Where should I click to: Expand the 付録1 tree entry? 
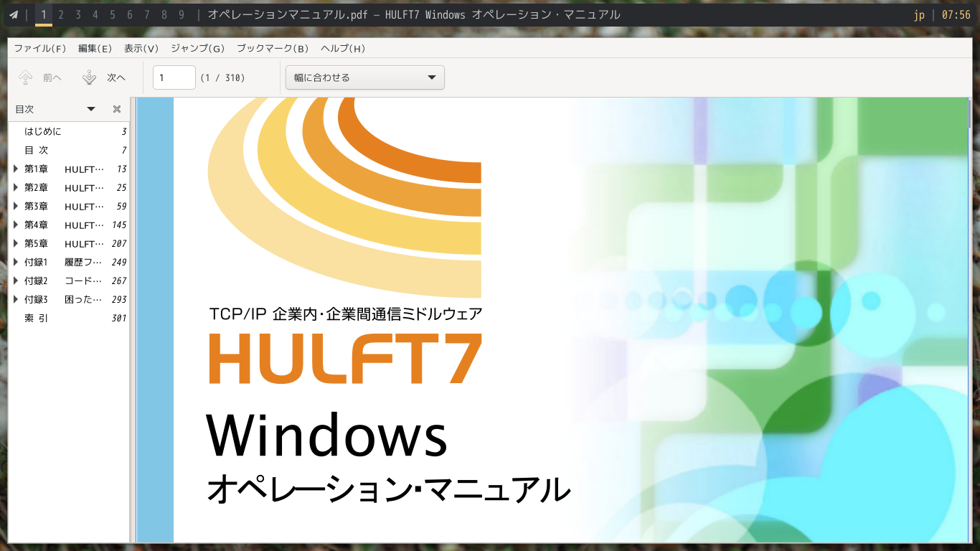(17, 262)
